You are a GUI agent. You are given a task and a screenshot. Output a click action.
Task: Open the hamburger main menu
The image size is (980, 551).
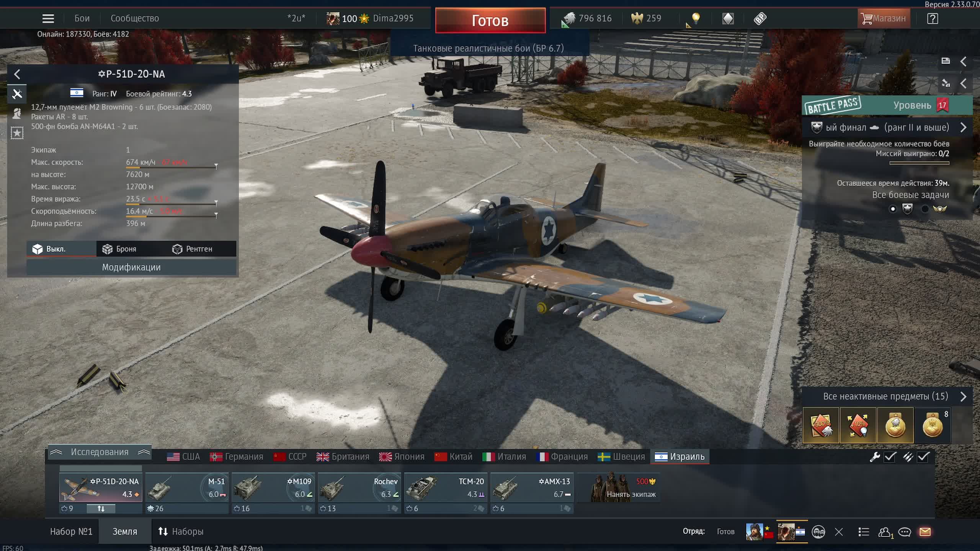[x=48, y=18]
